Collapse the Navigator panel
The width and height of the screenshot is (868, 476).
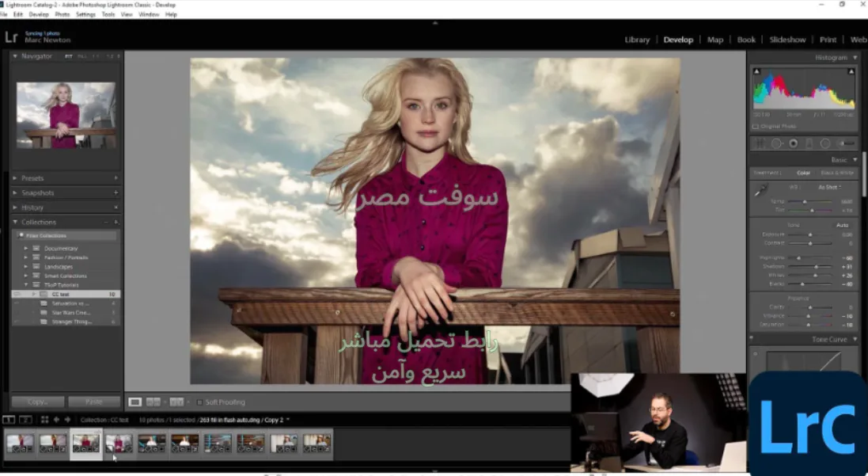(x=16, y=56)
